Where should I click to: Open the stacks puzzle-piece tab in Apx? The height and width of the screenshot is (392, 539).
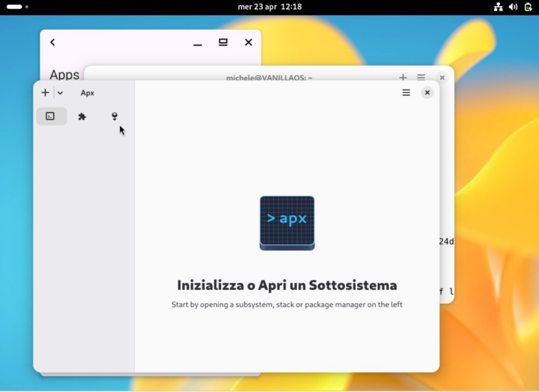pos(82,116)
